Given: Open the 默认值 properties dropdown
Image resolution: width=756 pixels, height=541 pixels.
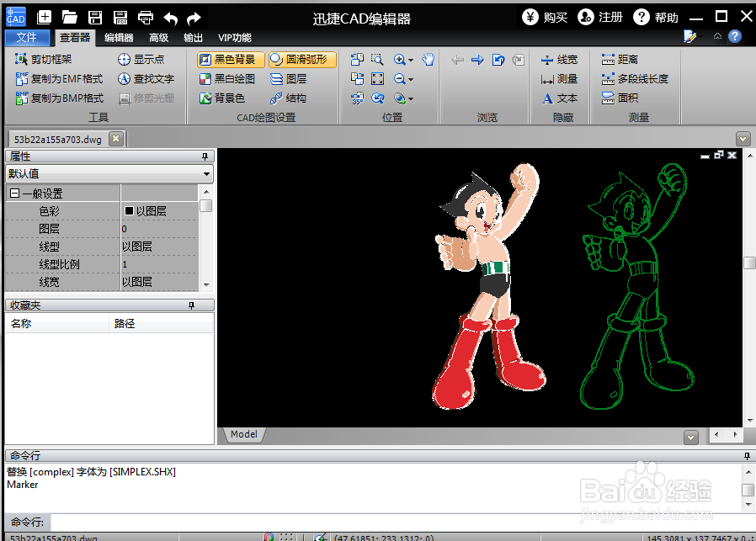Looking at the screenshot, I should point(206,174).
